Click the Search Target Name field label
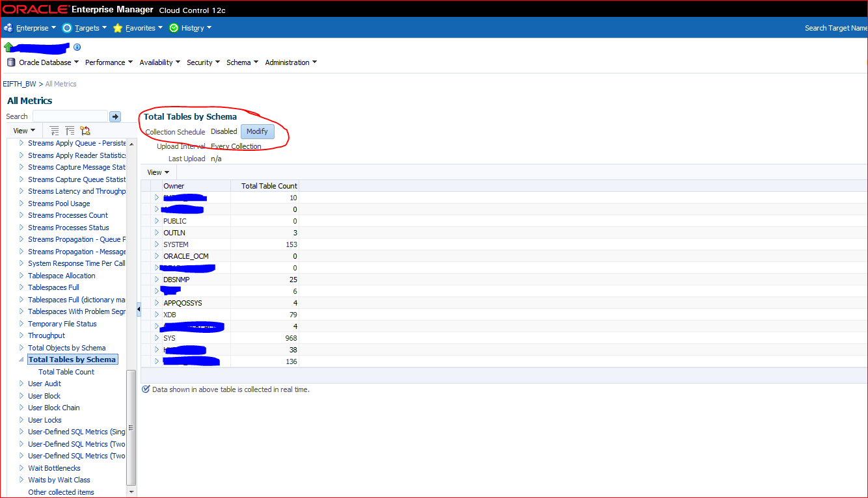Image resolution: width=868 pixels, height=498 pixels. pyautogui.click(x=836, y=28)
